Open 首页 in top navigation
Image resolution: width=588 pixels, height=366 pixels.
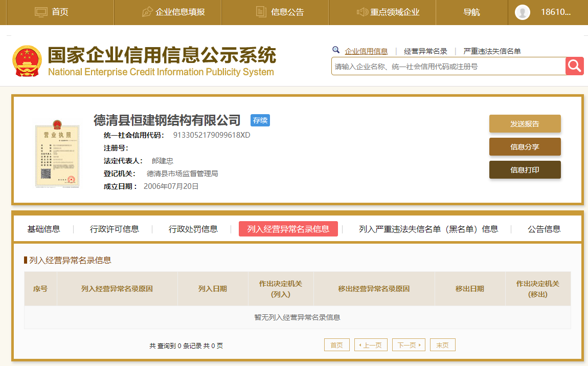[x=60, y=12]
